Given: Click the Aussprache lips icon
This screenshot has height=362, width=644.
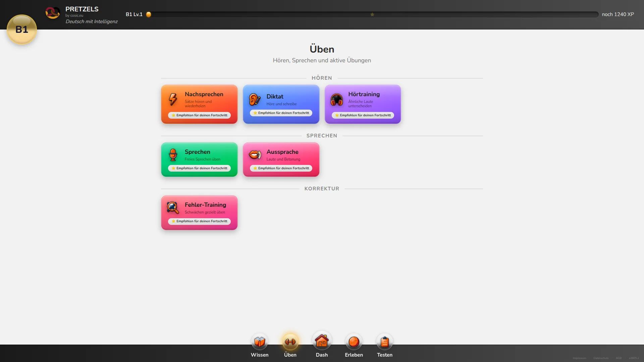Looking at the screenshot, I should click(255, 155).
